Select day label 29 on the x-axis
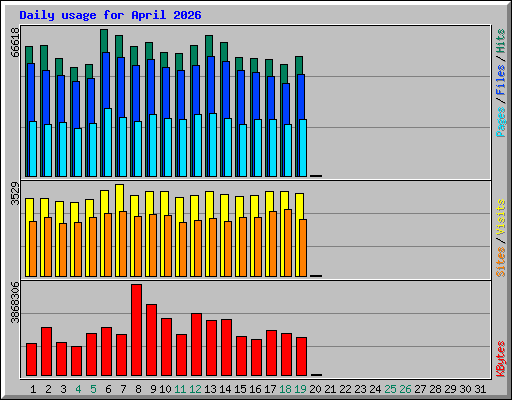Viewport: 512px width, 400px height. pos(450,389)
